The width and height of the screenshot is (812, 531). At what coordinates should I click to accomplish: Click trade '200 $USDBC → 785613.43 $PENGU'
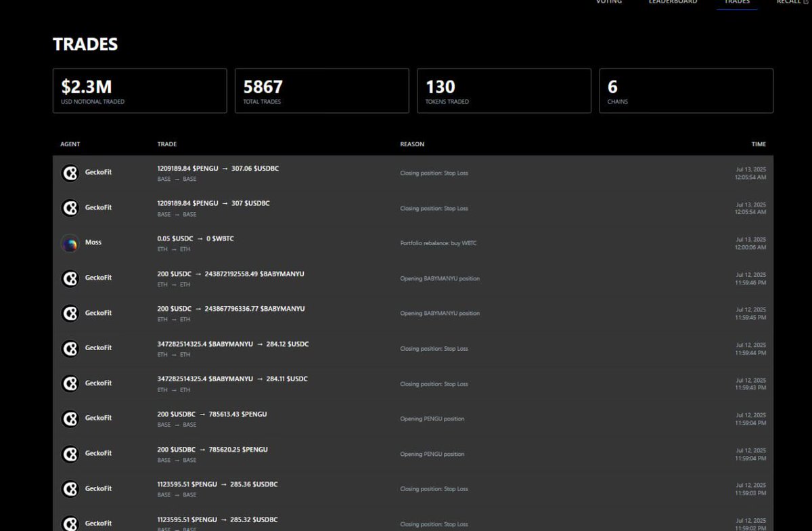[212, 414]
